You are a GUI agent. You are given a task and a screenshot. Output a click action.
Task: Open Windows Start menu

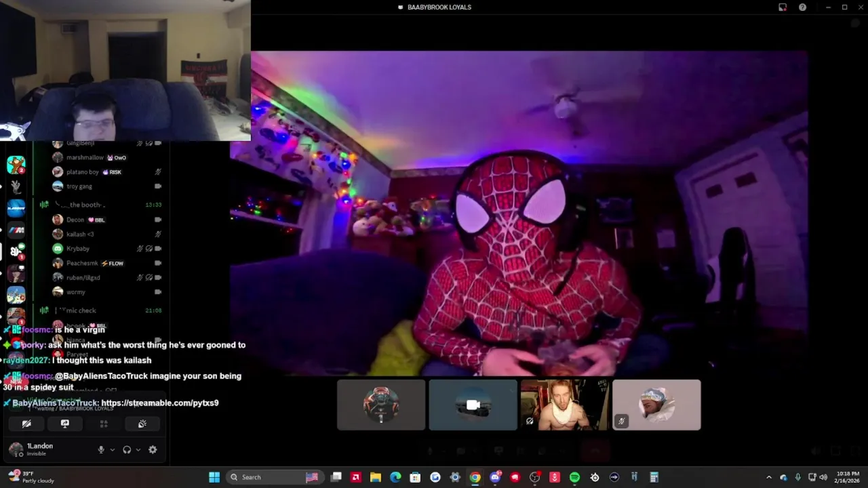coord(214,477)
